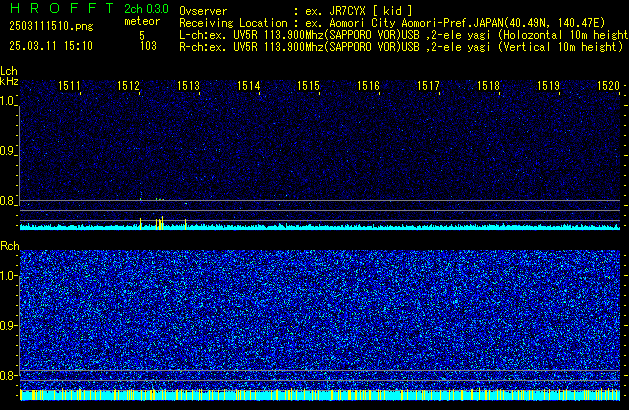Click the meteor count value 103
This screenshot has height=410, width=629.
148,46
